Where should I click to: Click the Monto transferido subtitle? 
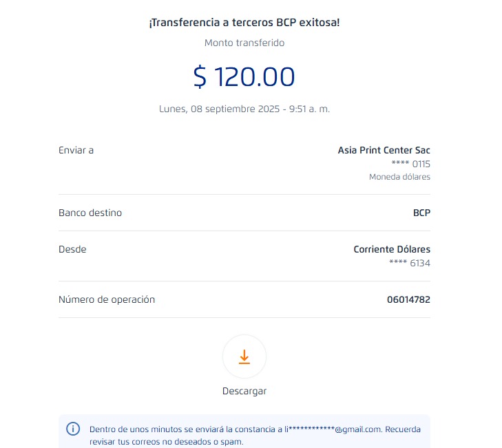pyautogui.click(x=244, y=43)
